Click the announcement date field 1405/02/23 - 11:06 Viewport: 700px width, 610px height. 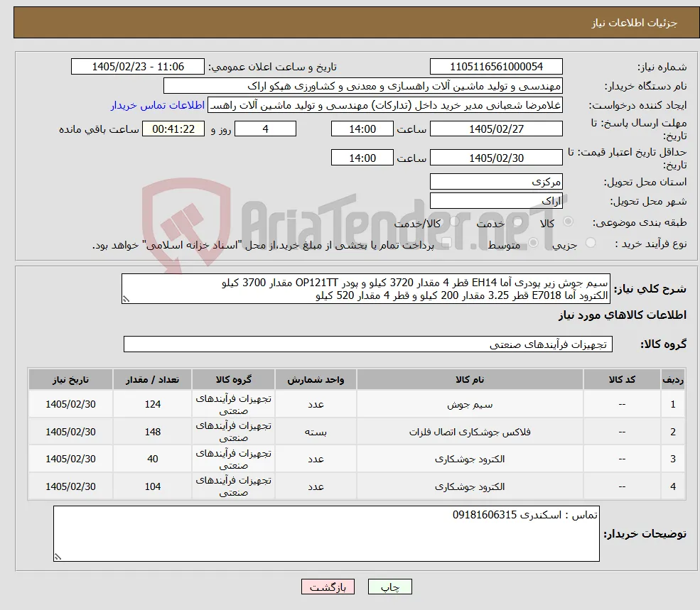(137, 67)
